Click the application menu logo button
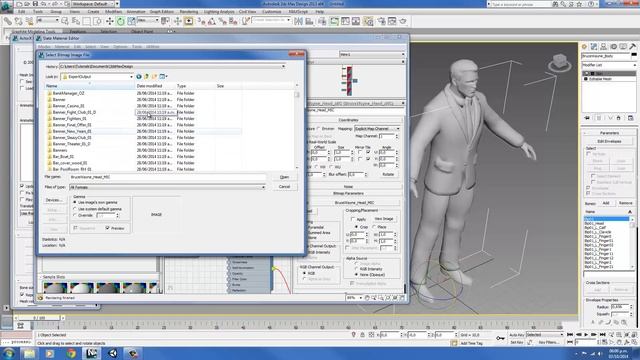This screenshot has height=360, width=640. pos(7,6)
